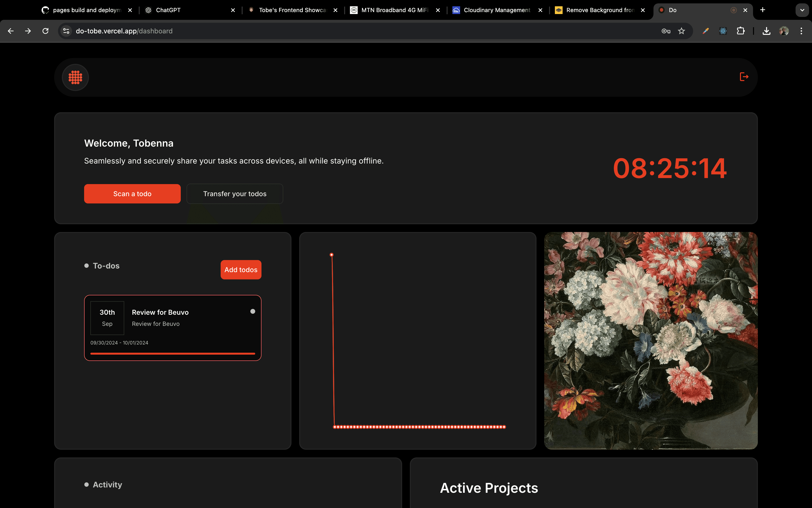Reload the dashboard page
The height and width of the screenshot is (508, 812).
click(x=46, y=31)
